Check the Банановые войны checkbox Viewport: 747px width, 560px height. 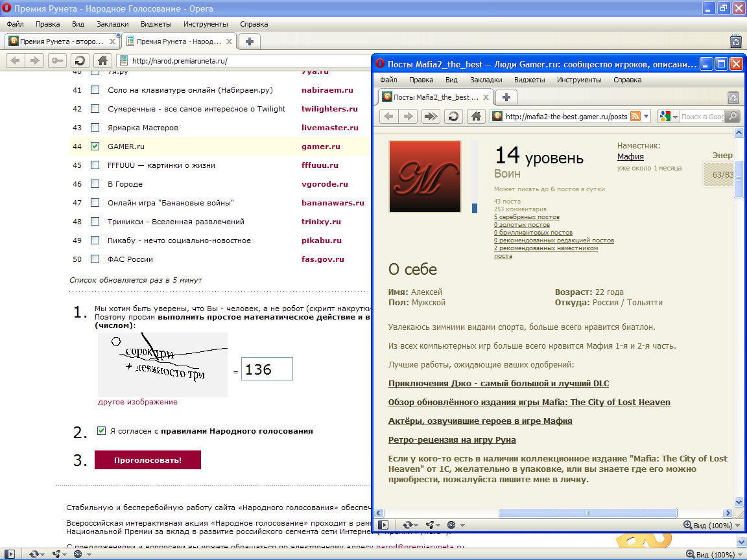pyautogui.click(x=95, y=203)
